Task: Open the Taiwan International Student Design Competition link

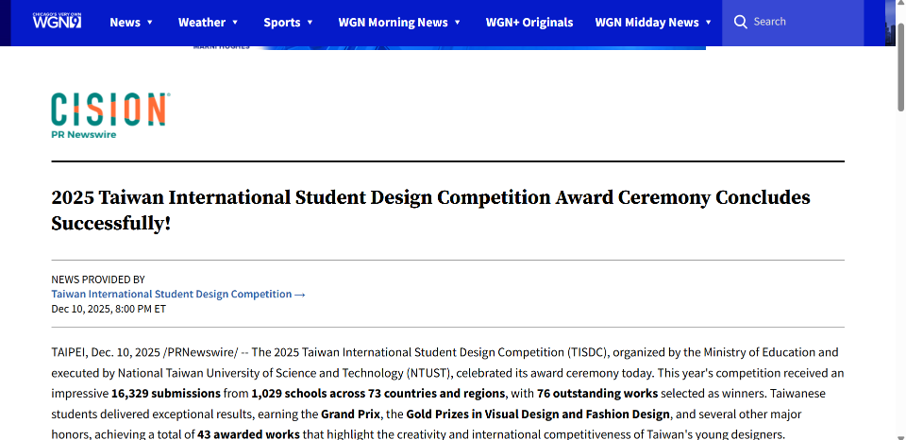Action: [171, 295]
